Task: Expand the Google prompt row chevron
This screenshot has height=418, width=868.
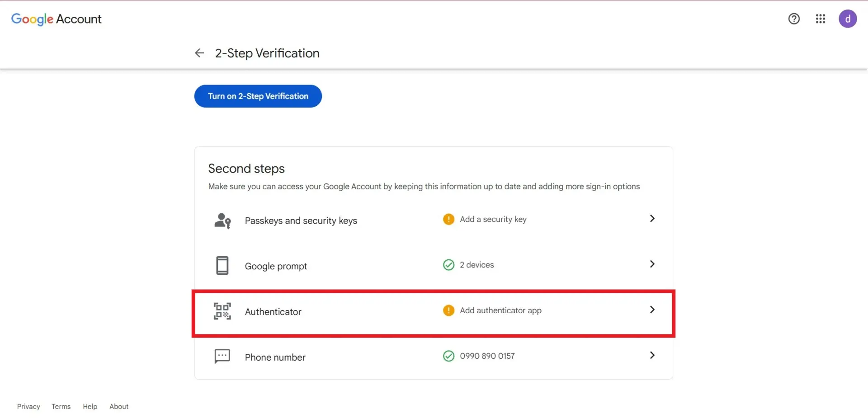Action: pos(652,264)
